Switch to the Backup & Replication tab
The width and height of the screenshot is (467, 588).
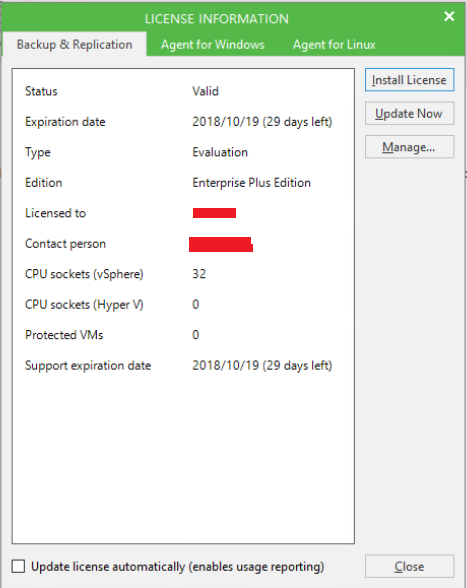(74, 44)
